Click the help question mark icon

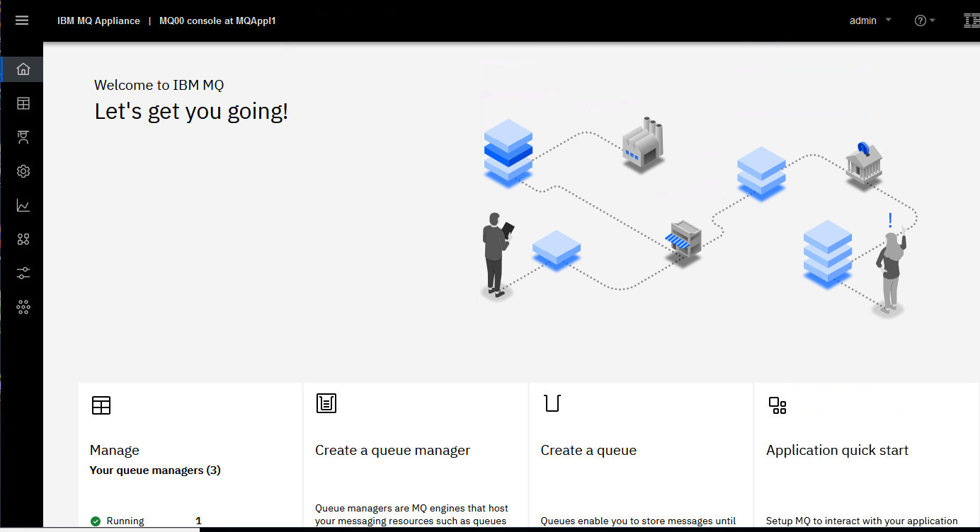pyautogui.click(x=921, y=21)
